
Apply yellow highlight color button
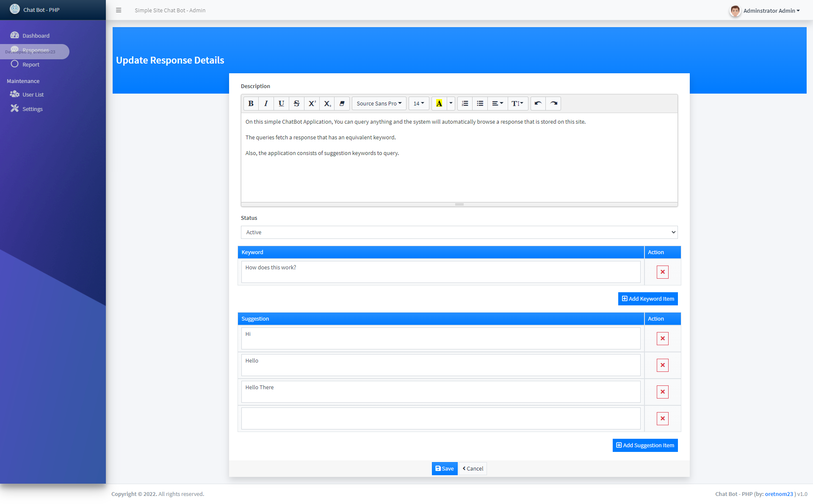tap(439, 103)
